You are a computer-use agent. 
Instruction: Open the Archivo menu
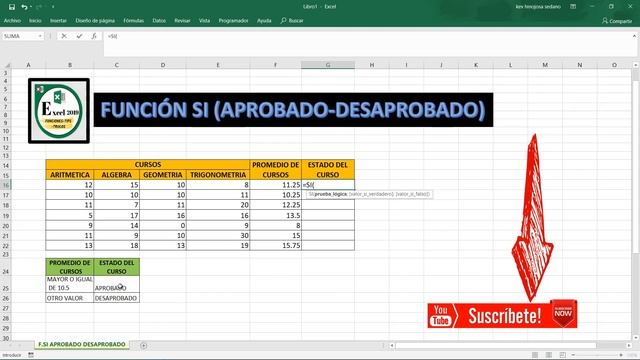coord(12,20)
